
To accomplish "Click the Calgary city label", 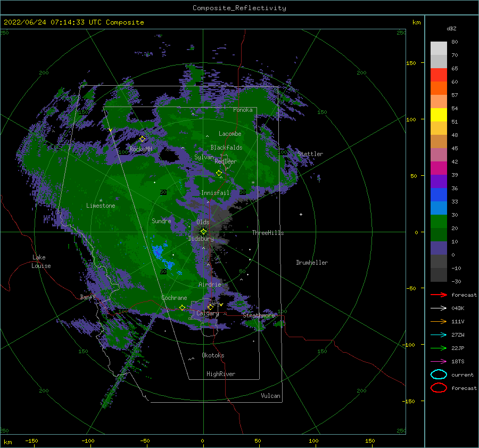I will point(208,313).
